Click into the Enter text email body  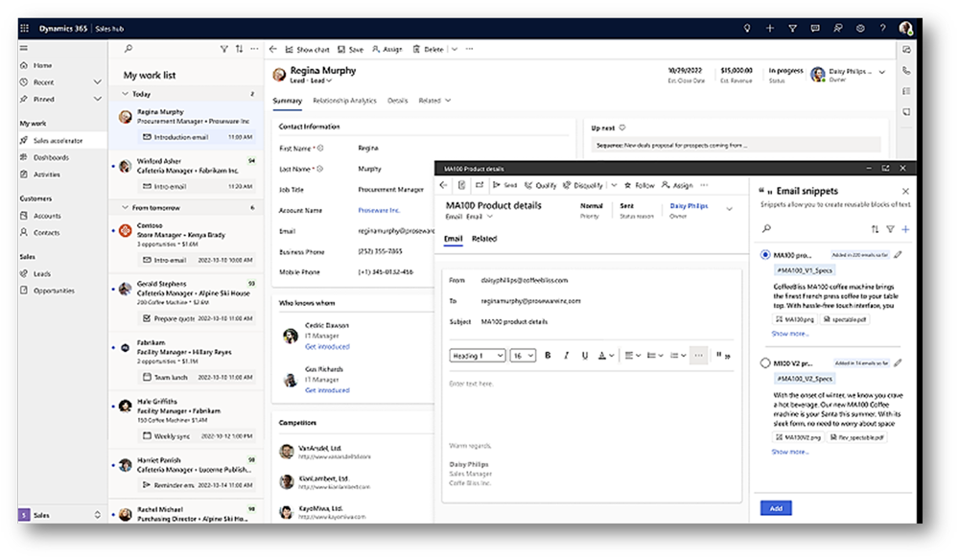pos(590,403)
